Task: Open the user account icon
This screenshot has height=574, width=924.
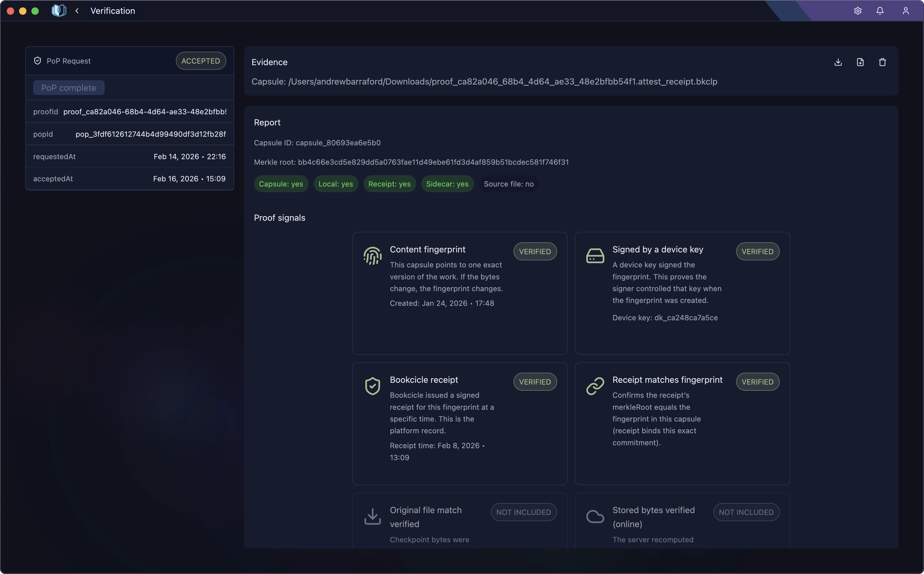Action: [906, 11]
